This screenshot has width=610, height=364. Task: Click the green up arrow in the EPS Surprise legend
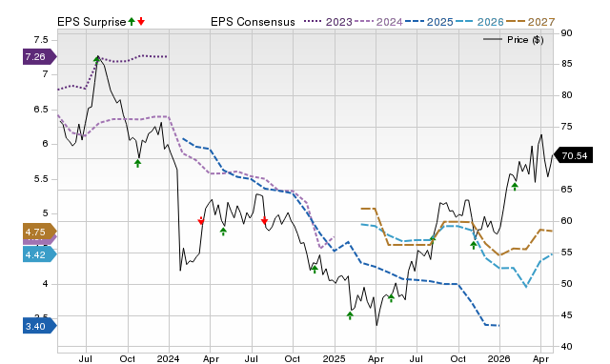132,22
